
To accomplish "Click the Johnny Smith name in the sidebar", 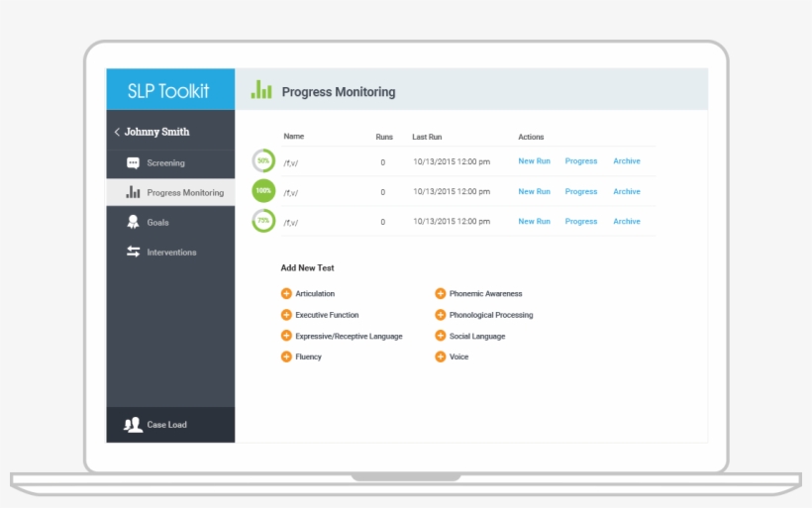I will pos(156,132).
